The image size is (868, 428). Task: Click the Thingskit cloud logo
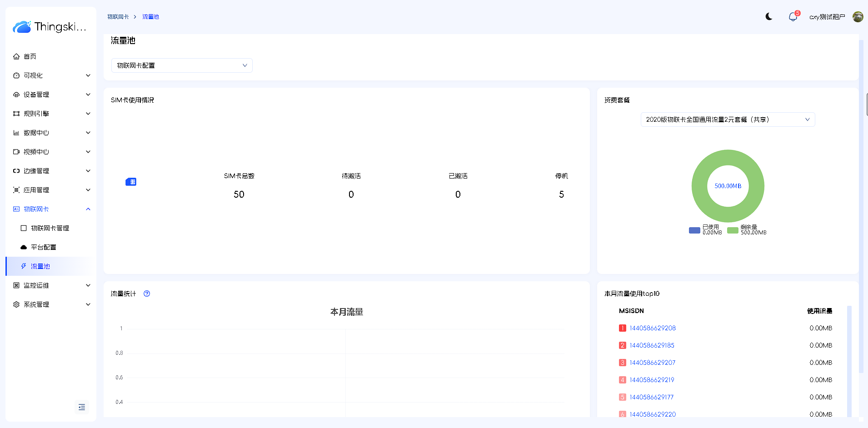[22, 27]
